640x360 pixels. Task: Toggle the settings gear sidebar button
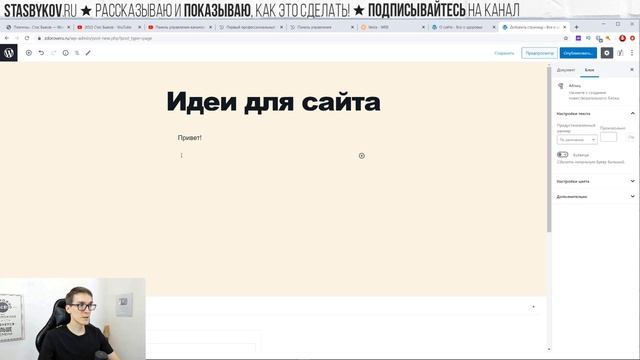(607, 53)
